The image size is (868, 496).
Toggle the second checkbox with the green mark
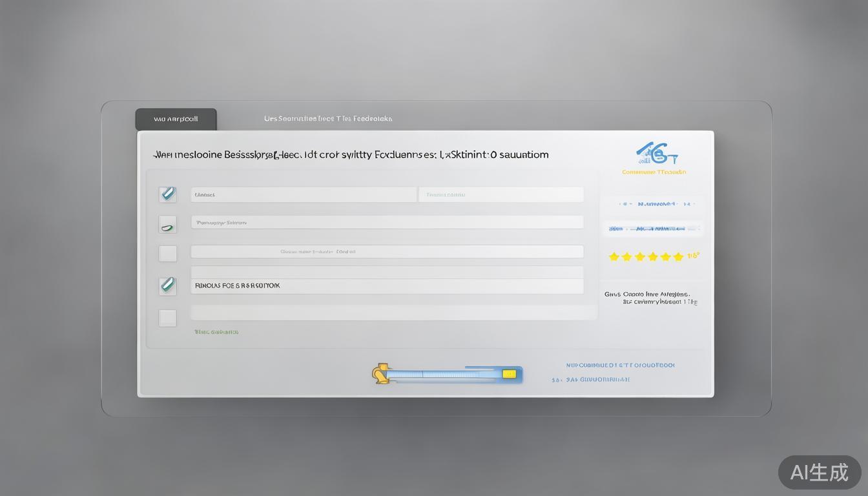click(168, 225)
